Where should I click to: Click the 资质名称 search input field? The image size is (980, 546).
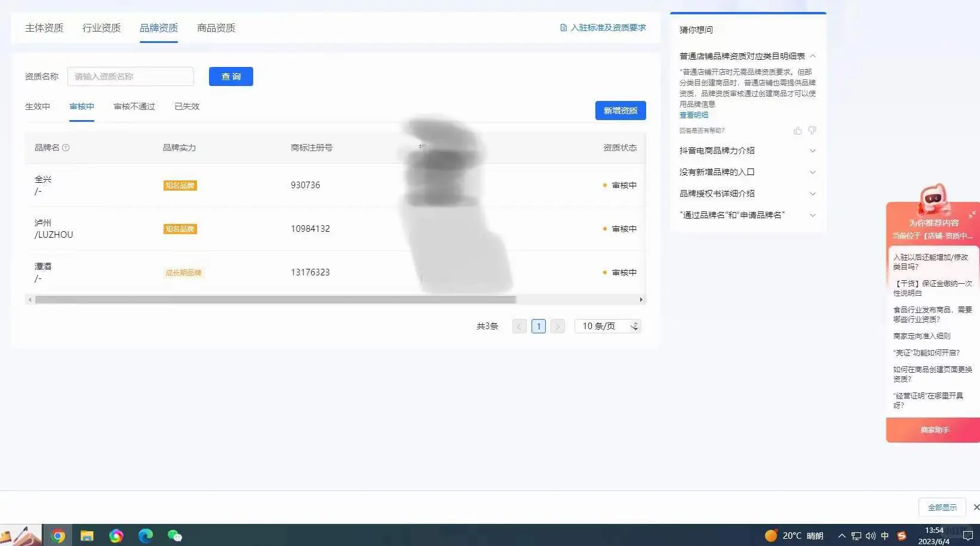pos(130,76)
